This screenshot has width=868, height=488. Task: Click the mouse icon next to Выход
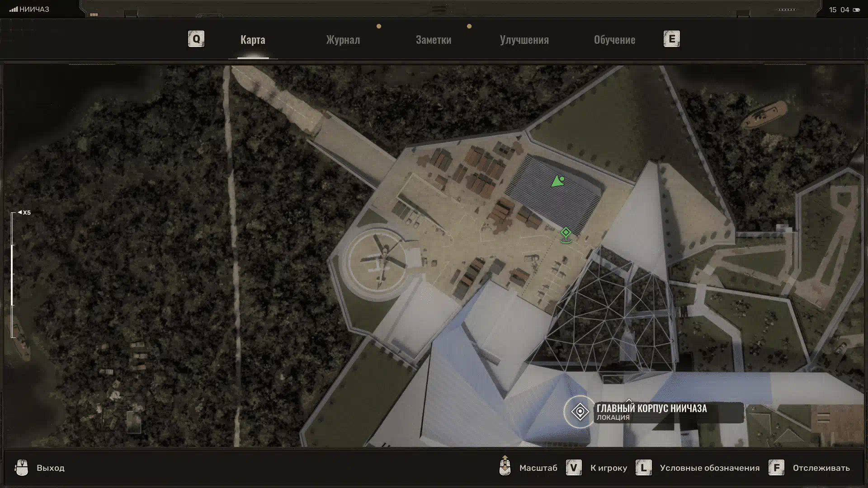click(x=21, y=468)
